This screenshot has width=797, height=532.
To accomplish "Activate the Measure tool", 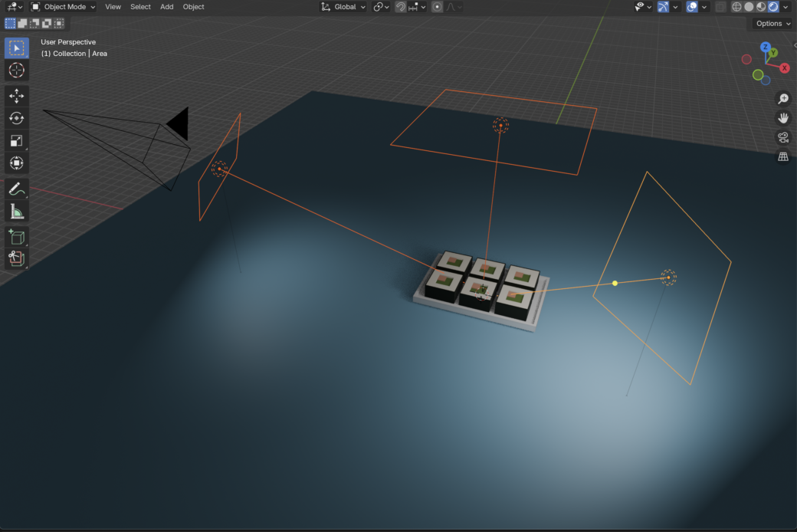I will [x=17, y=212].
